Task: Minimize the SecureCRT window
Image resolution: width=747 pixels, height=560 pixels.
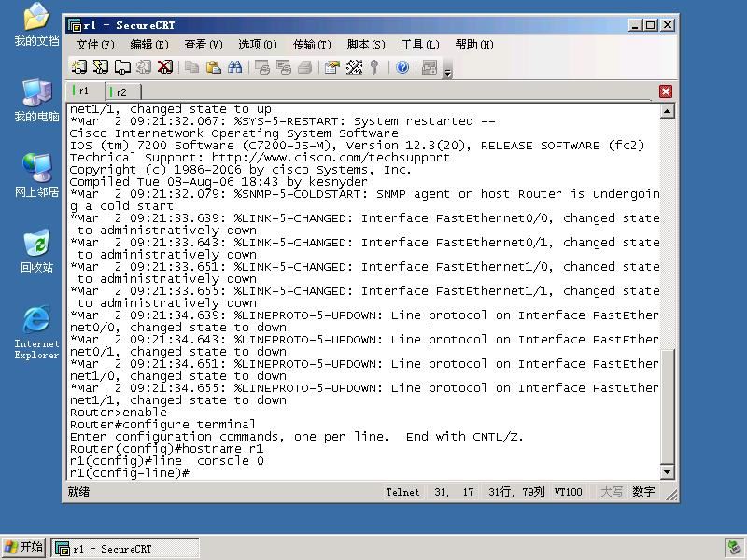Action: 634,25
